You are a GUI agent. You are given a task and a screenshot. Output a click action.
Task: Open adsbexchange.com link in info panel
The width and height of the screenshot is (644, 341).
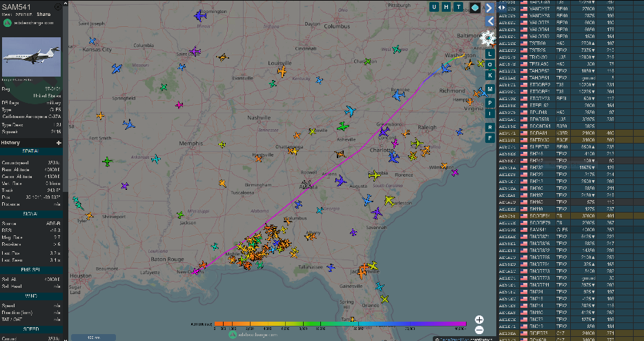point(34,23)
